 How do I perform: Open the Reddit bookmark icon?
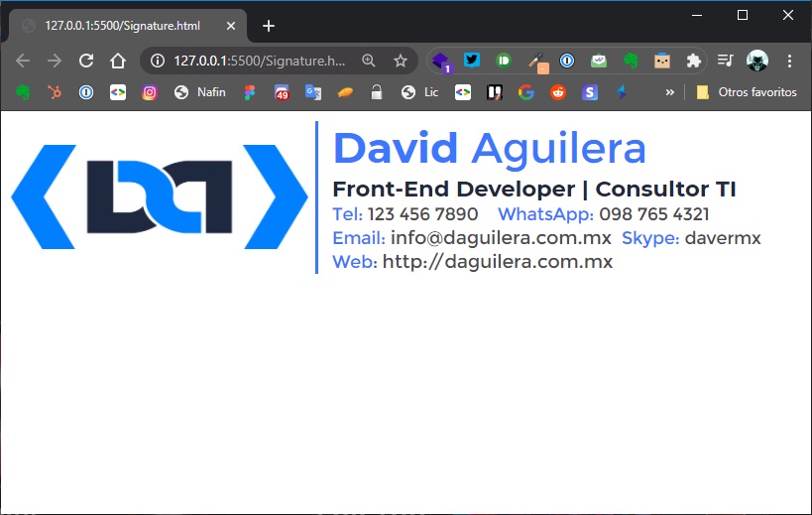[558, 92]
